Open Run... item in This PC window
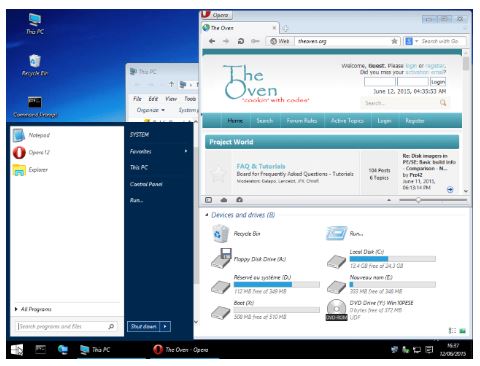The height and width of the screenshot is (366, 480). pyautogui.click(x=345, y=233)
